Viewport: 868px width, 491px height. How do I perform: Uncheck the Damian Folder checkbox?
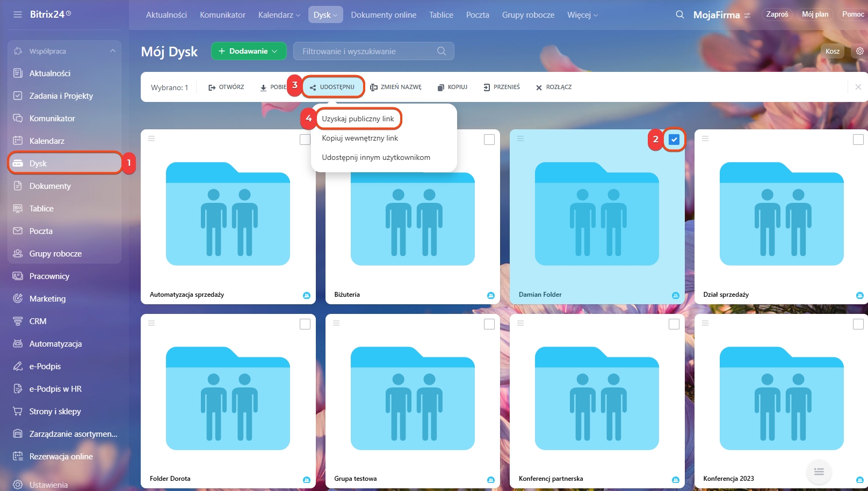coord(674,140)
